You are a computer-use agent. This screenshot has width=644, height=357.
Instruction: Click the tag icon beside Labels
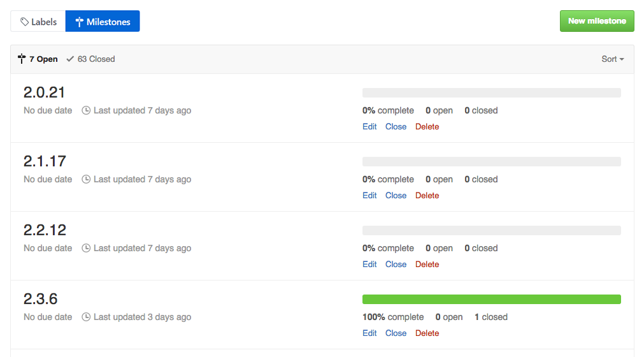click(x=25, y=22)
